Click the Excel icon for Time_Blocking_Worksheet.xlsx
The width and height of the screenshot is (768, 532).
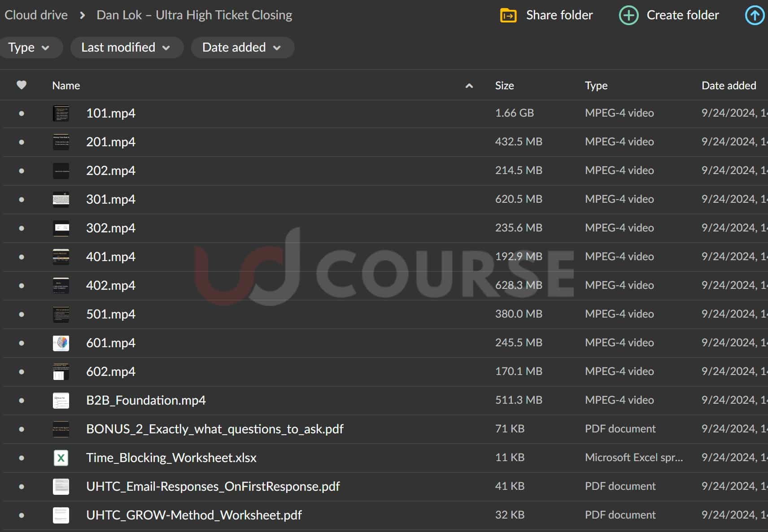[x=61, y=458]
